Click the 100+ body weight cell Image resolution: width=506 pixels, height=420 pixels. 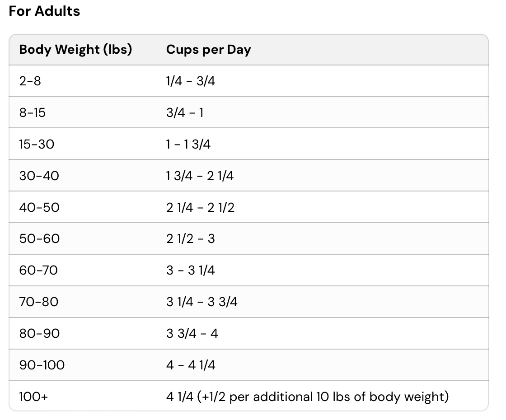pos(33,397)
